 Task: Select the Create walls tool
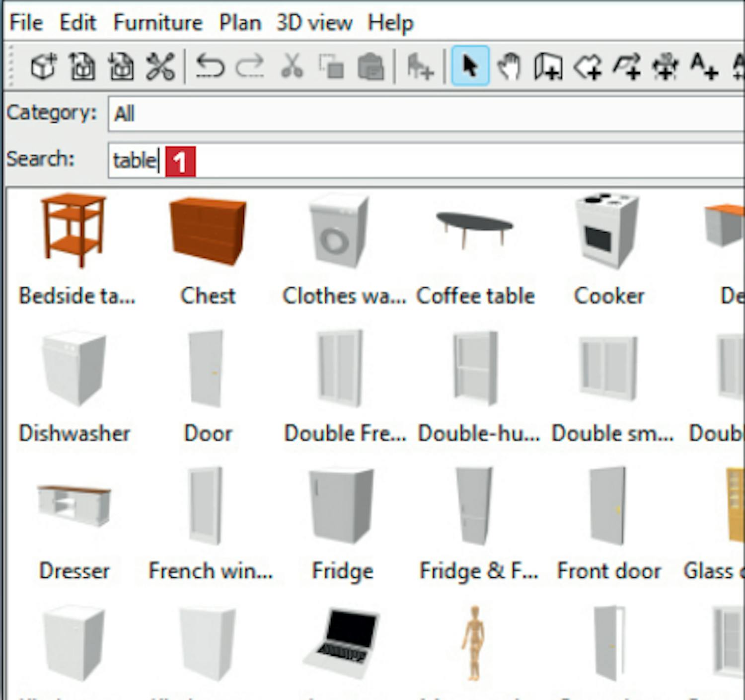pos(548,67)
